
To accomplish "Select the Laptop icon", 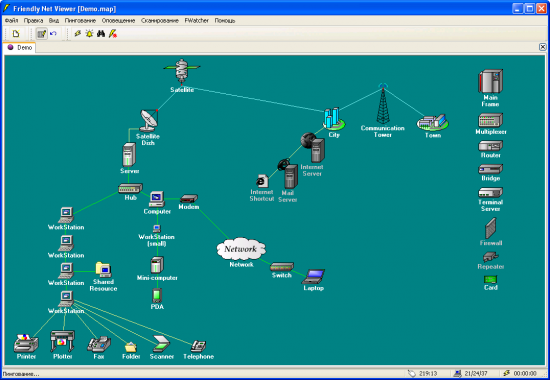I will click(313, 276).
